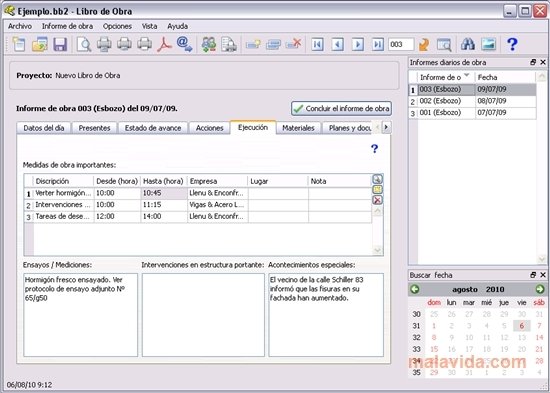Go to next report
Image resolution: width=550 pixels, height=393 pixels.
[358, 45]
